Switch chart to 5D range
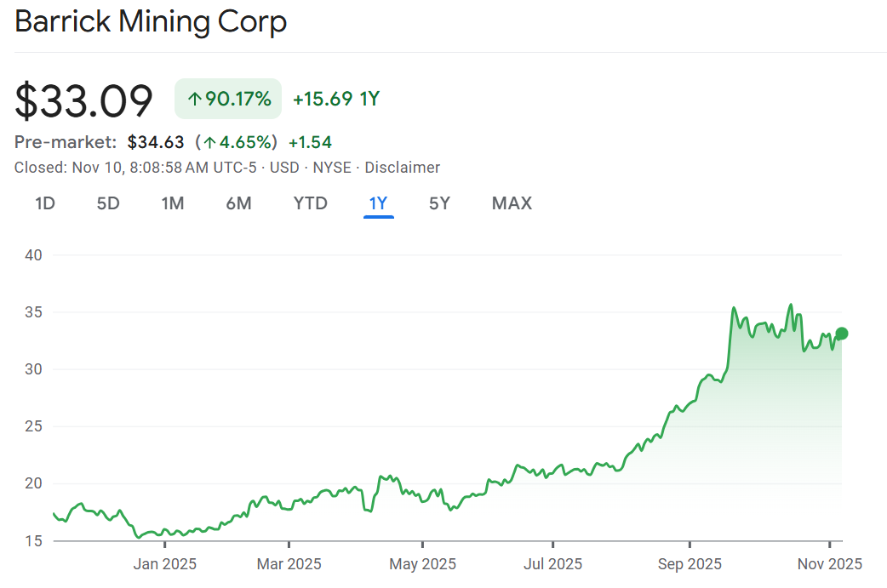This screenshot has width=887, height=588. [107, 203]
